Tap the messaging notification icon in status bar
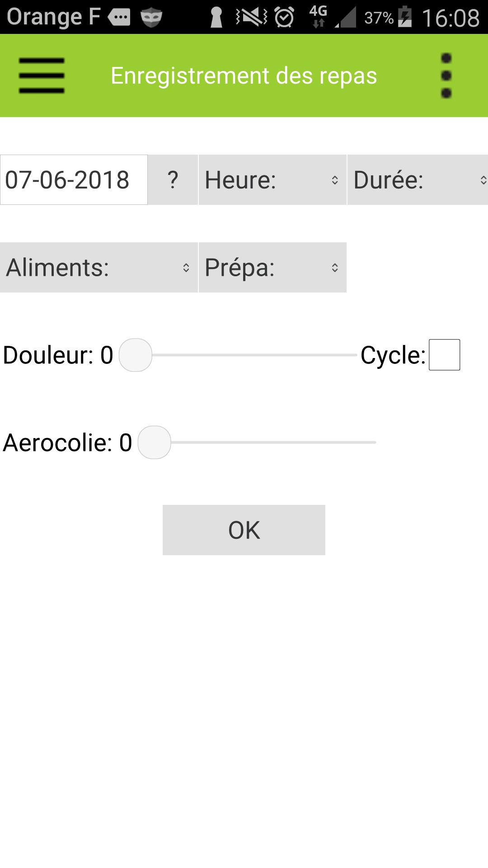This screenshot has height=868, width=488. (119, 18)
